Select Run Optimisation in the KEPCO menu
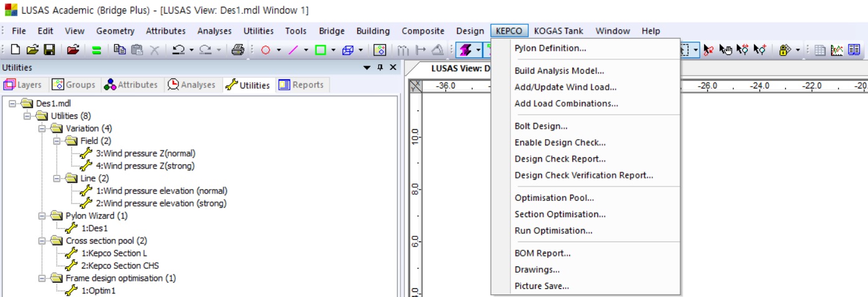The image size is (868, 297). click(553, 231)
